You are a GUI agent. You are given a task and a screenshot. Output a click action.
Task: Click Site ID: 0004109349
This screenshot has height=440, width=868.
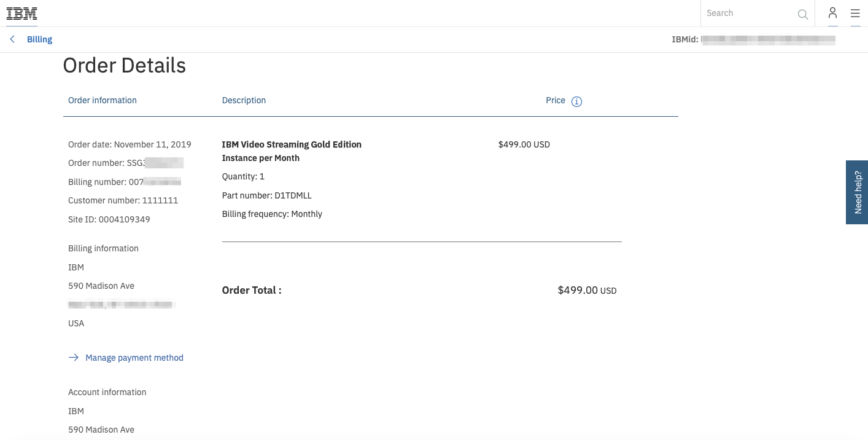(x=109, y=219)
